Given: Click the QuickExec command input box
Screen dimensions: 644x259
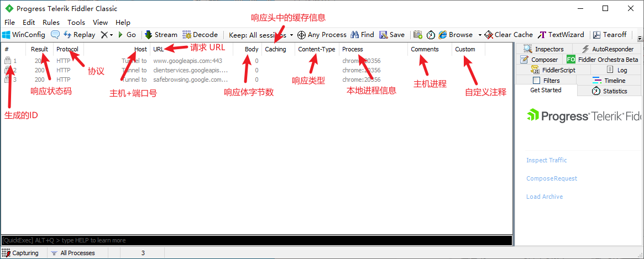Looking at the screenshot, I should [256, 240].
